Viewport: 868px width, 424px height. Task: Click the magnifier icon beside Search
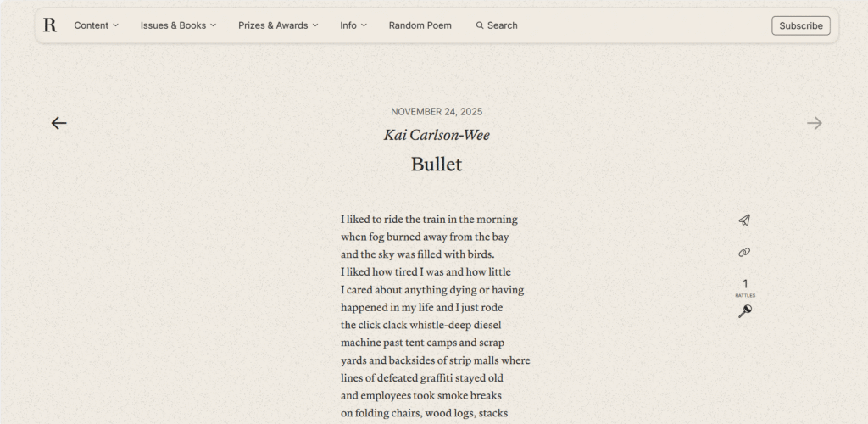480,25
